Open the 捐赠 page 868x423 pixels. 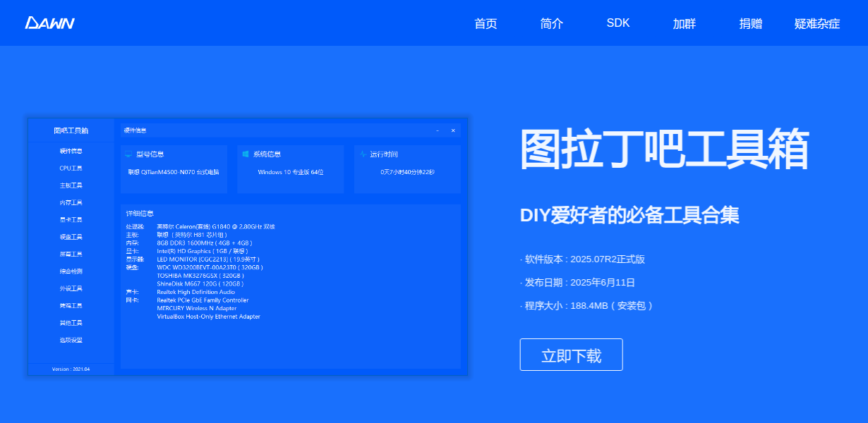751,23
